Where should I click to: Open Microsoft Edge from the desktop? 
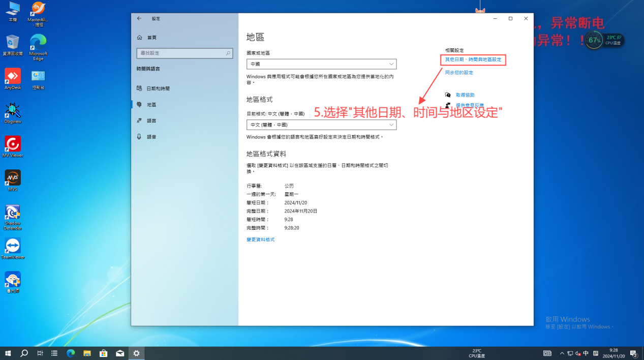(38, 43)
